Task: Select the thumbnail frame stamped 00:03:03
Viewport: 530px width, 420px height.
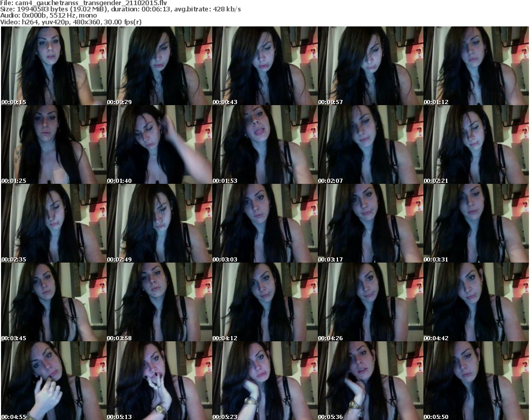Action: [264, 223]
